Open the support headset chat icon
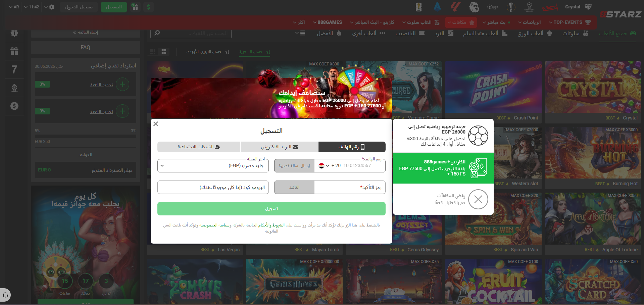This screenshot has height=305, width=644. [5, 295]
